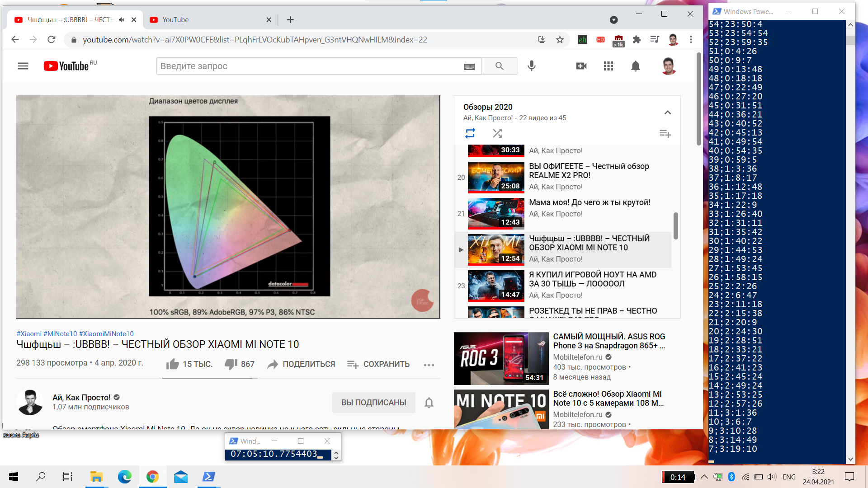Like the video with 15 тыс. likes
868x488 pixels.
click(x=189, y=364)
